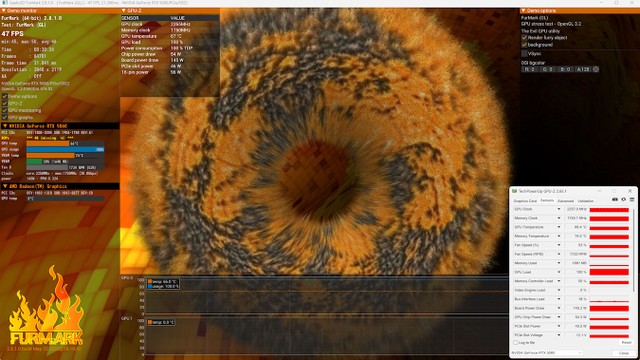The height and width of the screenshot is (360, 640).
Task: Open the GPU-Z hamburger menu icon
Action: (x=632, y=200)
